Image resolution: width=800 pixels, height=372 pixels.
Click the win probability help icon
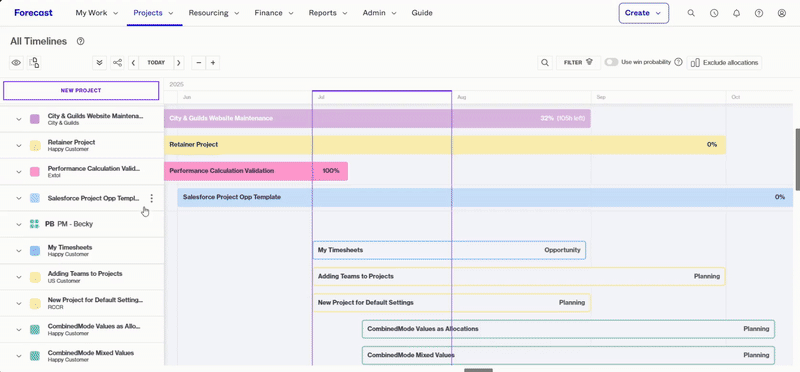[x=678, y=62]
